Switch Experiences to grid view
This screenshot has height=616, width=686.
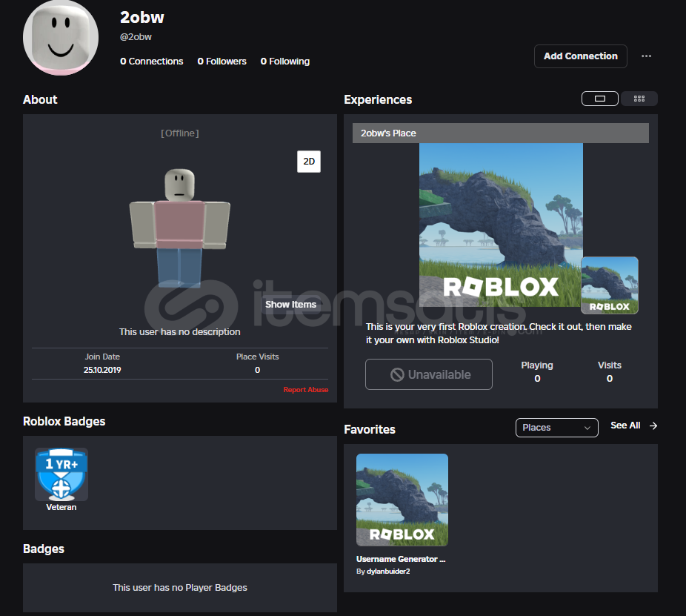coord(639,99)
